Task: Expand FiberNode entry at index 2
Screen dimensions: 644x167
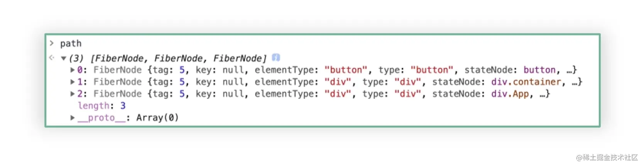Action: pyautogui.click(x=72, y=94)
